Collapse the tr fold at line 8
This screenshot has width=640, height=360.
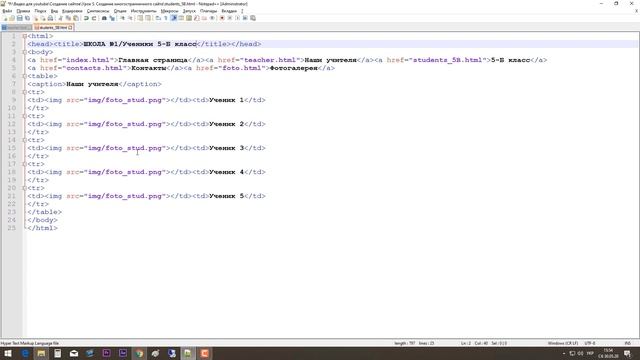[24, 92]
